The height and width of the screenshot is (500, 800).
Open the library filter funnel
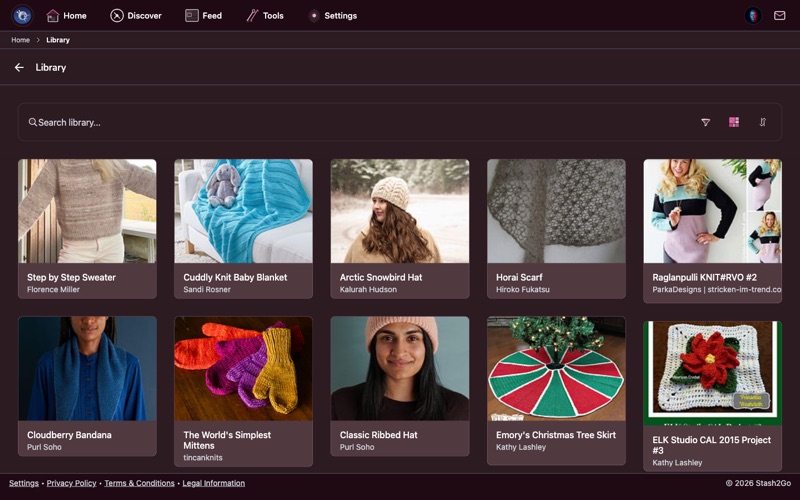[705, 122]
